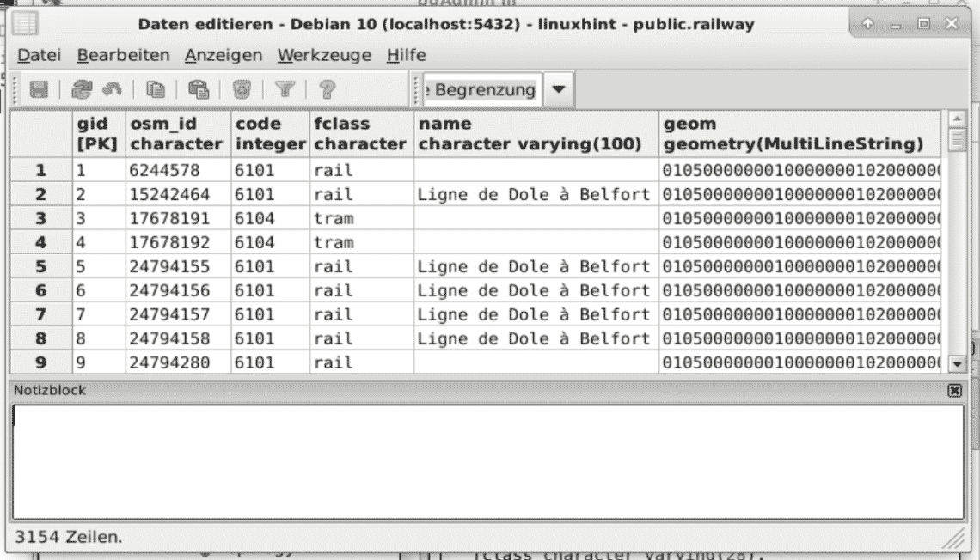This screenshot has height=560, width=980.
Task: Click the window resize grip corner
Action: tap(954, 539)
